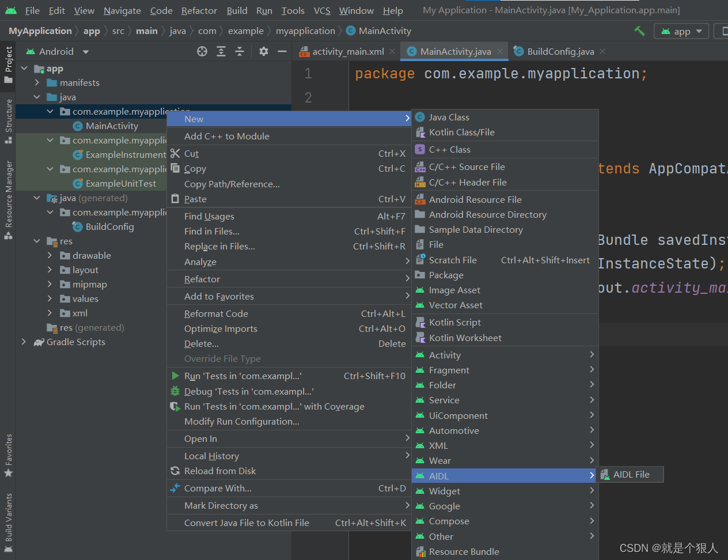728x560 pixels.
Task: Choose Image Asset entry
Action: pyautogui.click(x=505, y=290)
